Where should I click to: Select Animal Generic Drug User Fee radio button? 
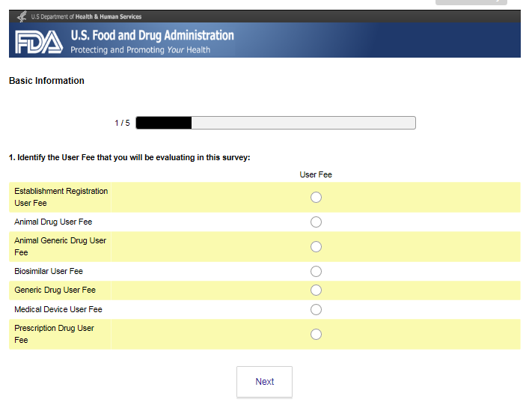(316, 246)
